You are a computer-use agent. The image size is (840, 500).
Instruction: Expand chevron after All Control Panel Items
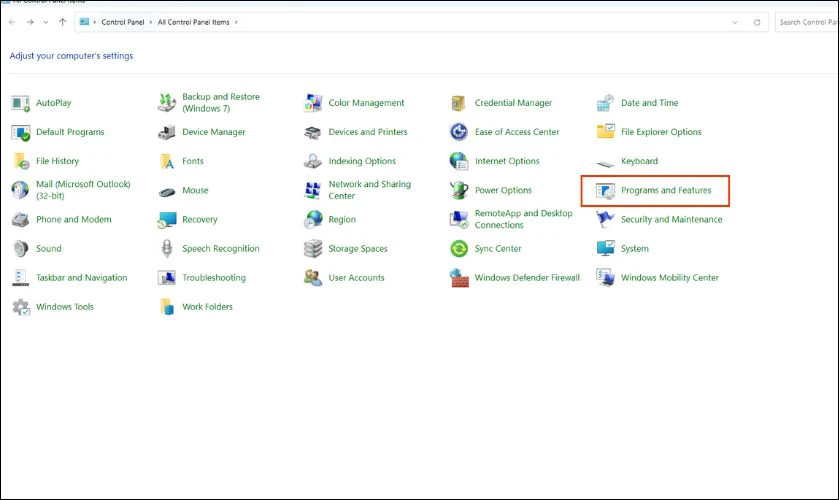click(236, 22)
